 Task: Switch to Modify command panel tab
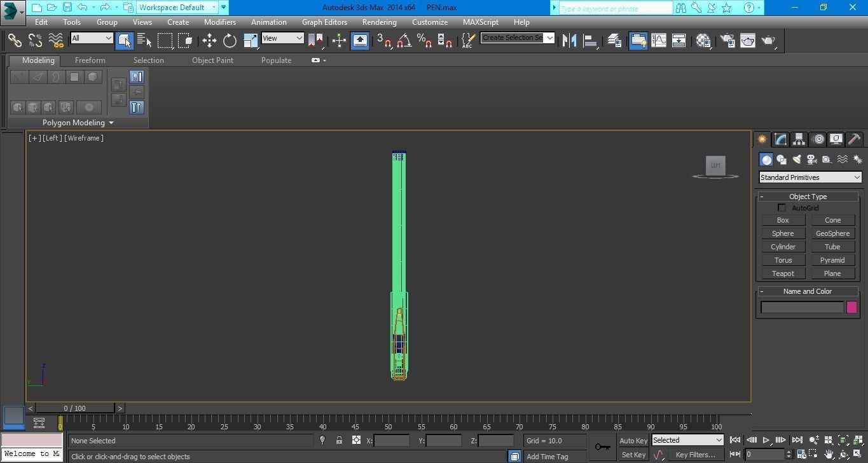tap(780, 139)
